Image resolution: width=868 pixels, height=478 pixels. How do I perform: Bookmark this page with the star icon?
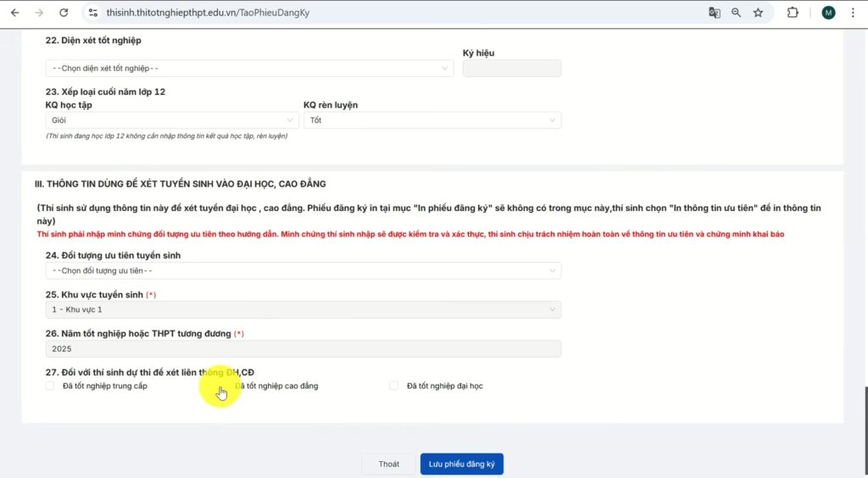pos(758,13)
